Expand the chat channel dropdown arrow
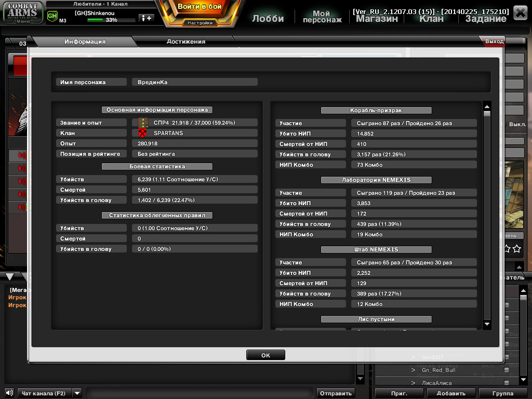Viewport: 532px width, 399px height. [x=77, y=393]
